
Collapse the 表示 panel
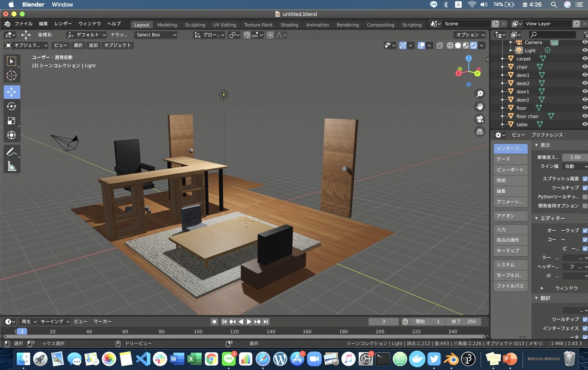click(x=537, y=145)
